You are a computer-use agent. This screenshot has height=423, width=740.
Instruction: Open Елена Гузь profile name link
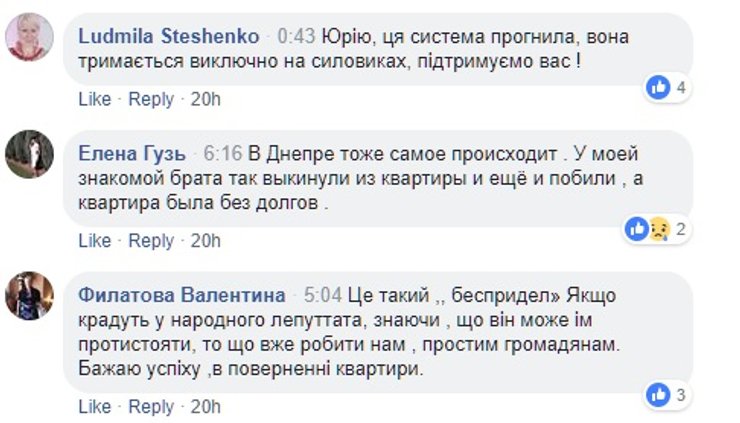(131, 154)
